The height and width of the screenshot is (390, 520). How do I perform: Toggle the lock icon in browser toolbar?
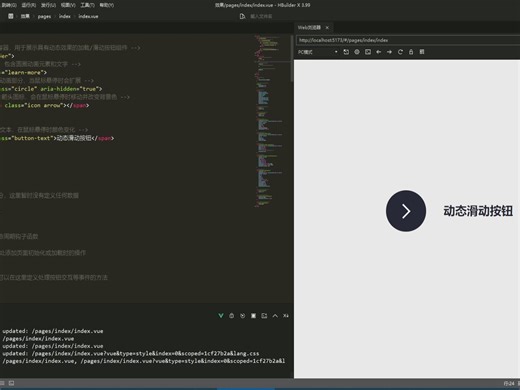coord(411,52)
